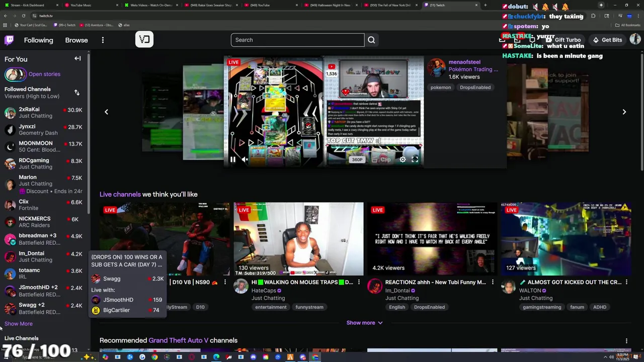The image size is (644, 362).
Task: Open the Browse tab
Action: pos(76,40)
